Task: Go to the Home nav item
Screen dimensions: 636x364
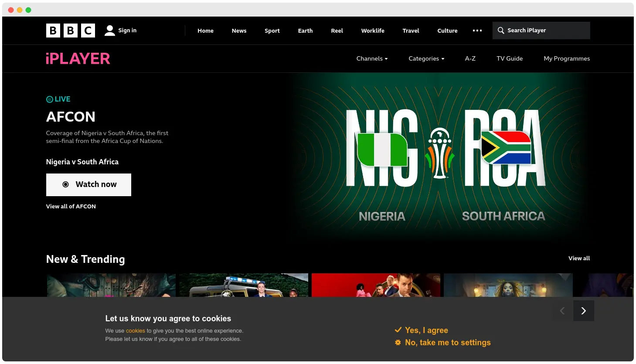Action: [205, 31]
